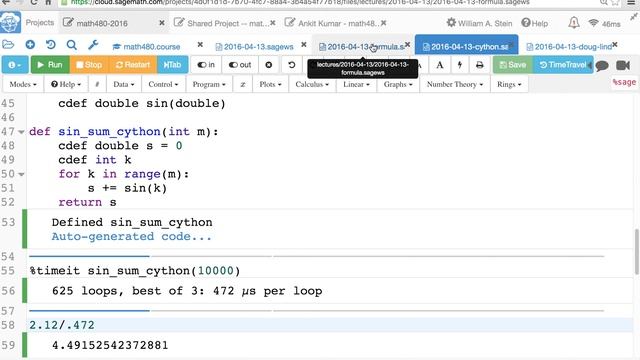This screenshot has height=360, width=640.
Task: Open notifications bell icon
Action: 574,23
